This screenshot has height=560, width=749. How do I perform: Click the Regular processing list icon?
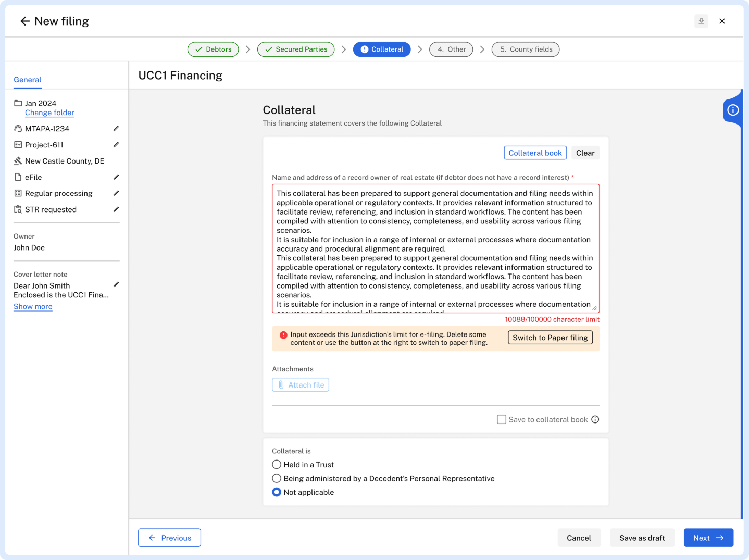point(18,193)
